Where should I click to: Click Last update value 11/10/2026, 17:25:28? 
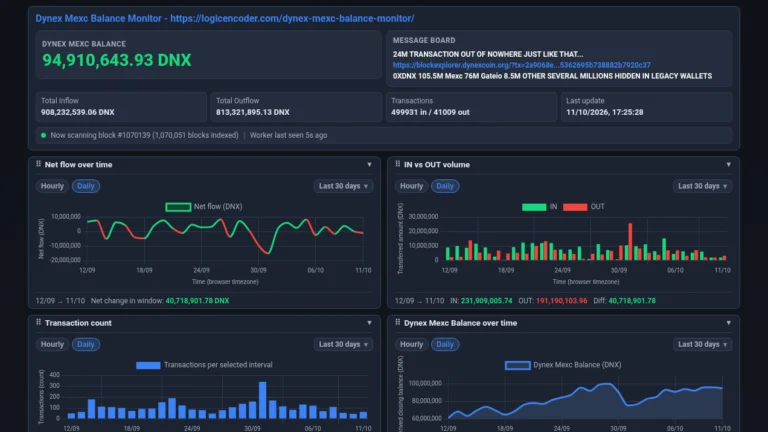(x=605, y=112)
